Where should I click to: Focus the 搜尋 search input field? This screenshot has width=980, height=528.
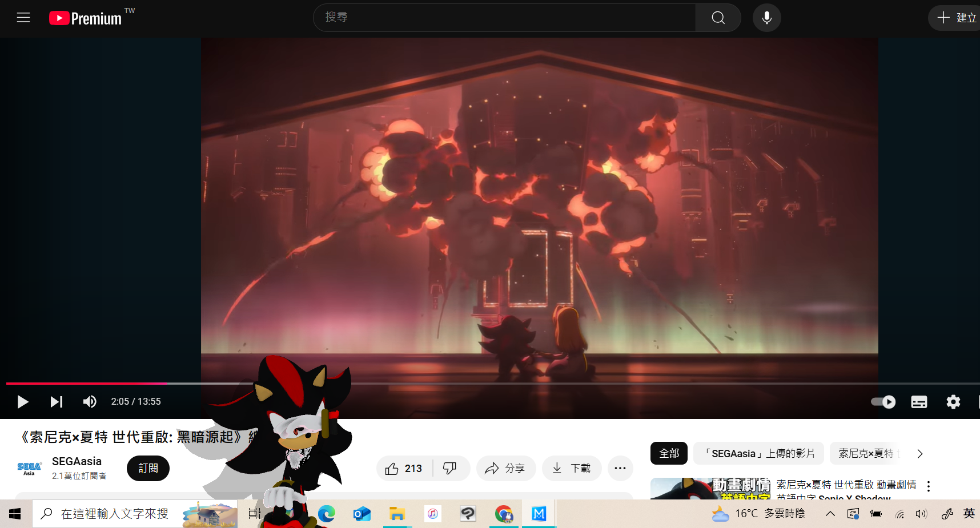505,18
